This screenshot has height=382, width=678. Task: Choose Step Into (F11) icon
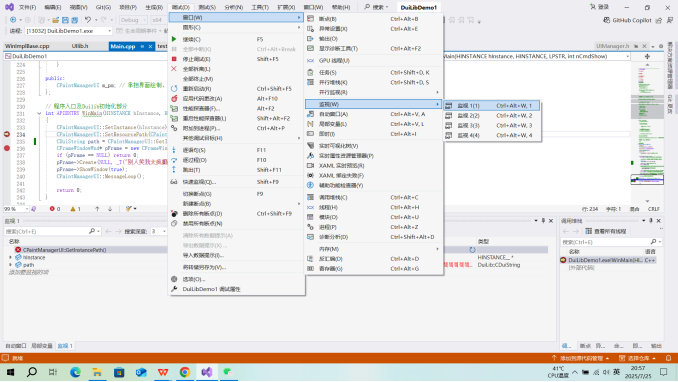pyautogui.click(x=174, y=150)
